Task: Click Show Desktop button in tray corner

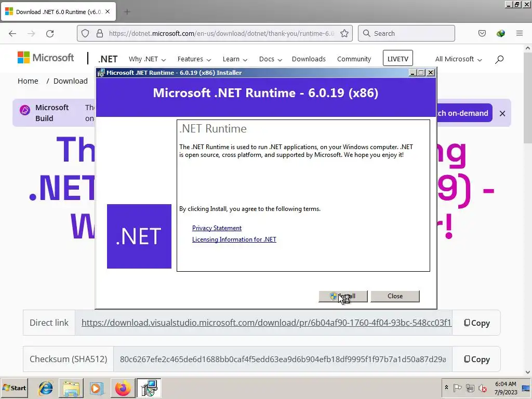Action: click(x=527, y=388)
